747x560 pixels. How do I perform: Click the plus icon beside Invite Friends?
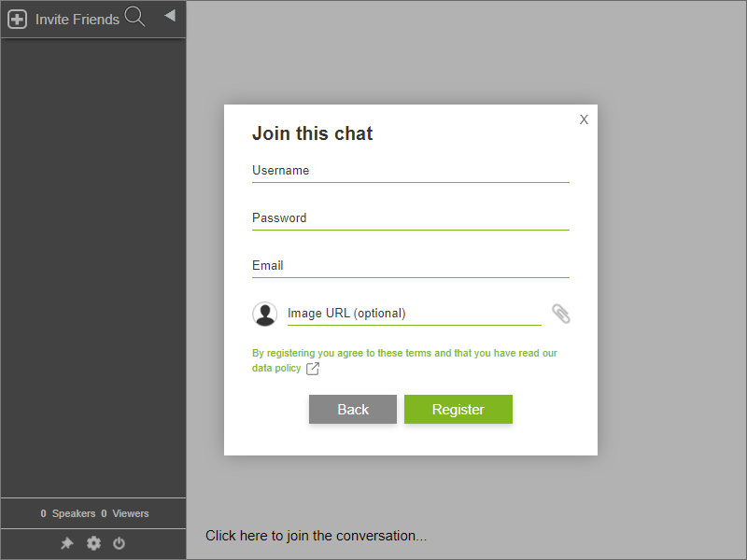[17, 19]
